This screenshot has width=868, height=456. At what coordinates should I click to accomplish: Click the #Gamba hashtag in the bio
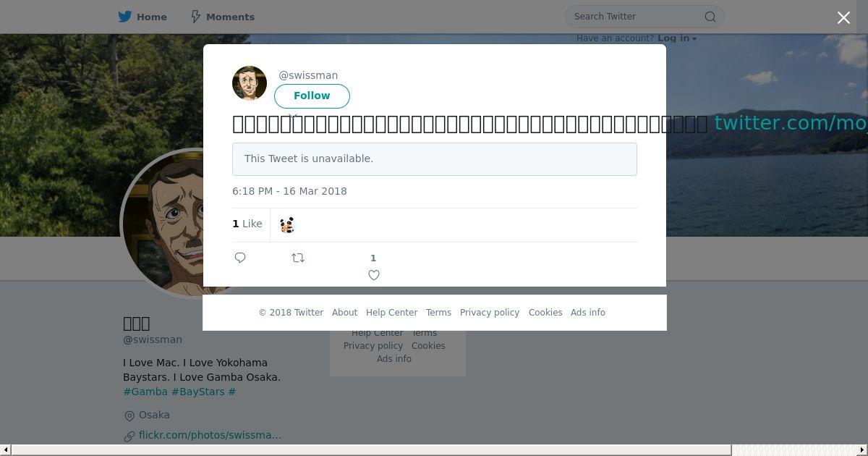tap(145, 392)
